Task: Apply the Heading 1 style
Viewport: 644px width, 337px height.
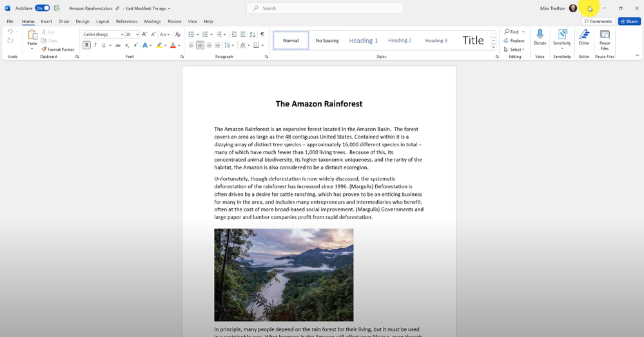Action: (364, 41)
